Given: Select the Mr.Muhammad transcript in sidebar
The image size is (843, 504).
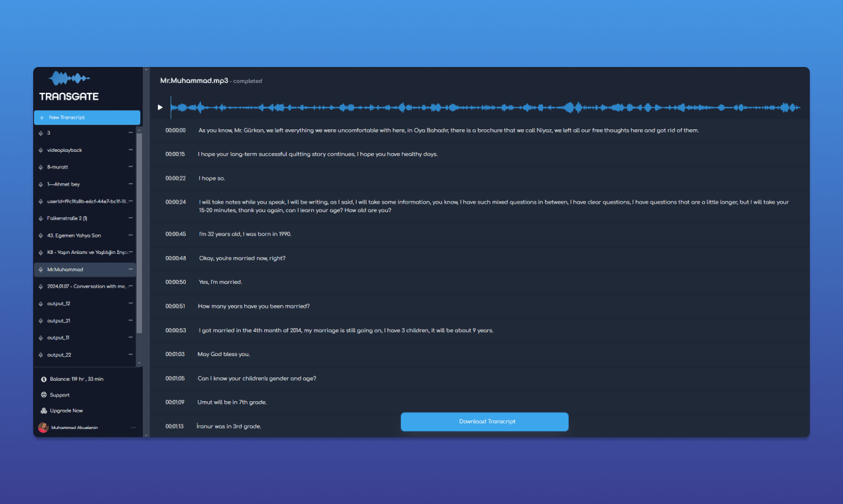Looking at the screenshot, I should [85, 270].
